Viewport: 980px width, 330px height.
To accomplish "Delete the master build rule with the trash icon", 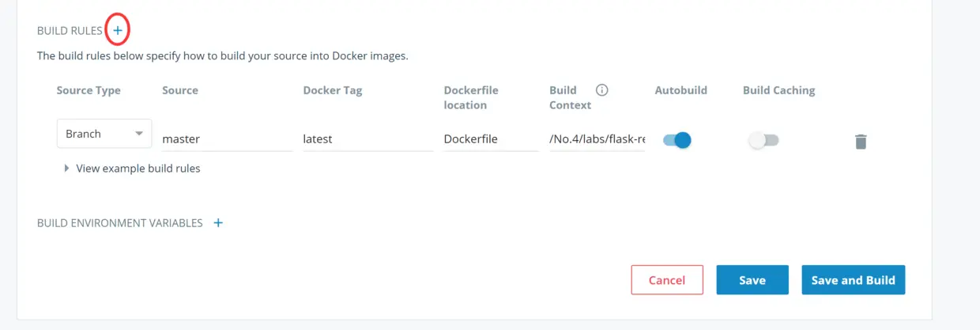I will pyautogui.click(x=861, y=142).
